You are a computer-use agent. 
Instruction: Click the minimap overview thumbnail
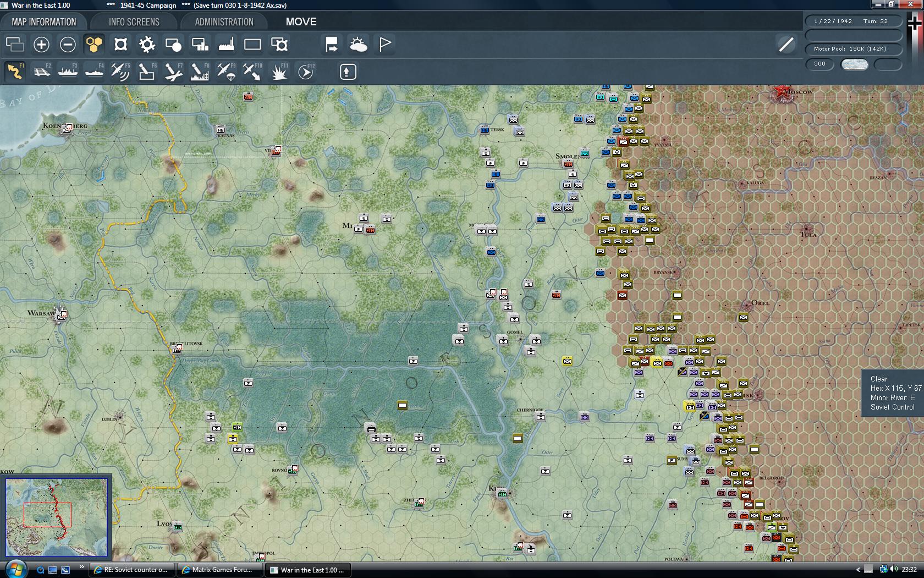(x=56, y=517)
